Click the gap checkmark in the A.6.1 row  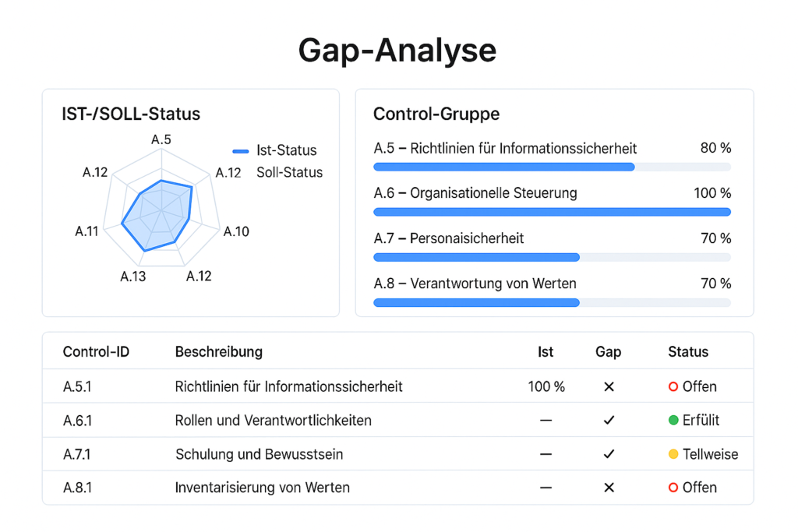609,421
